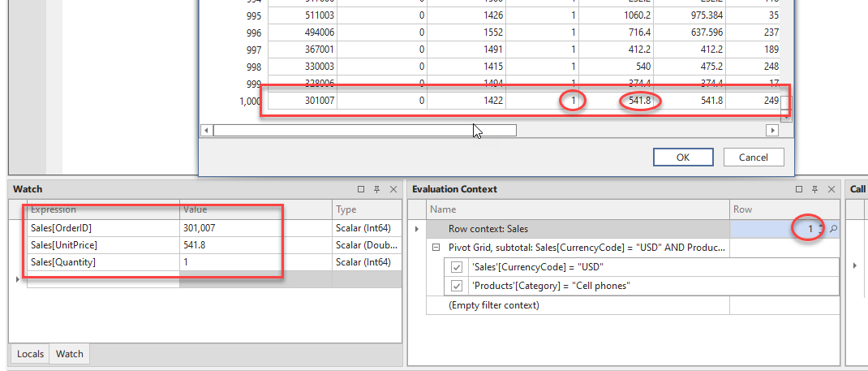868x371 pixels.
Task: Click Scalar (Int64) type for Sales[OrderID]
Action: click(x=367, y=227)
